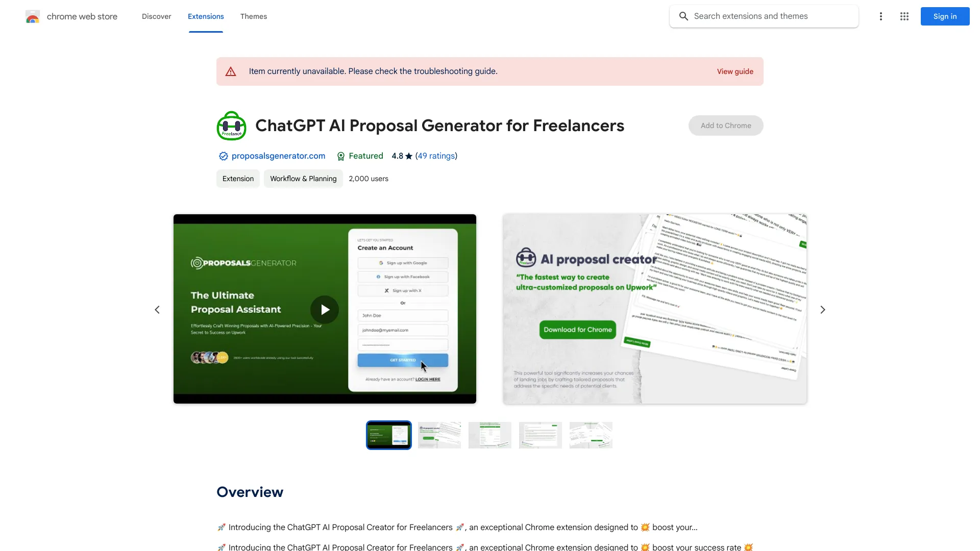Image resolution: width=980 pixels, height=551 pixels.
Task: Click the warning triangle alert icon
Action: [x=232, y=71]
